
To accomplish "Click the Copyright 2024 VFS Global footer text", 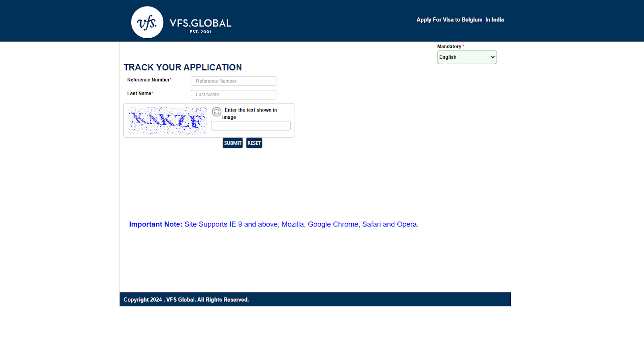I will pyautogui.click(x=186, y=300).
